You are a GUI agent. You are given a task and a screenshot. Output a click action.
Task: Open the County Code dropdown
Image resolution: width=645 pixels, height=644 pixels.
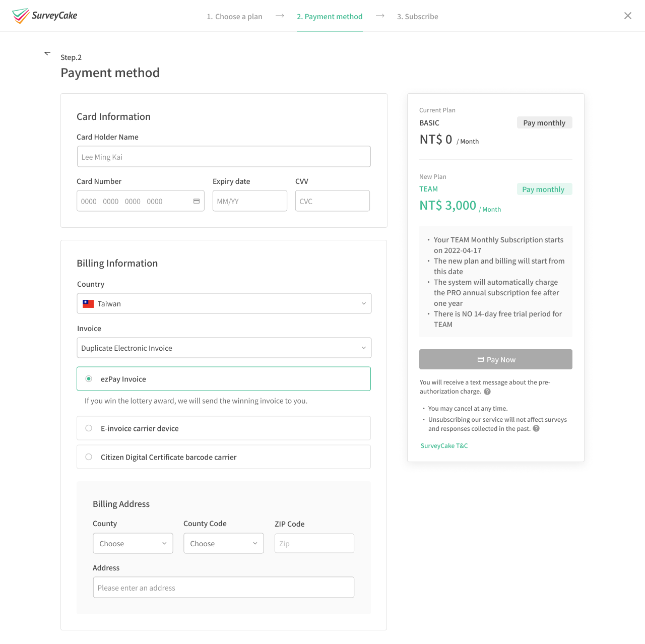pyautogui.click(x=223, y=543)
